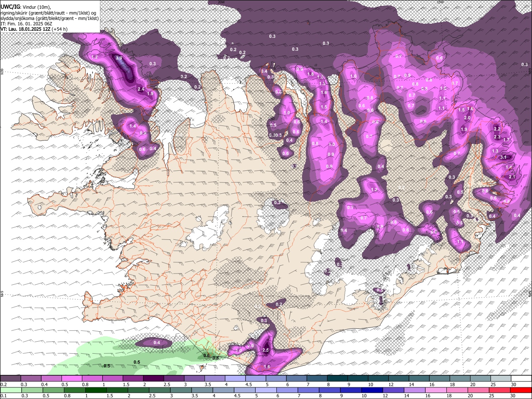Screen dimensions: 532x399
Task: Click the 2.2 snowfall value on the map
Action: [497, 129]
